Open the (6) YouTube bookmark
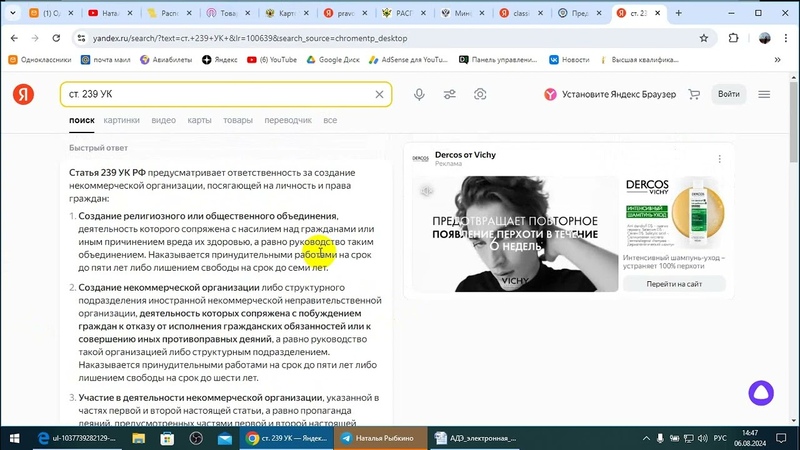Viewport: 800px width, 450px height. (x=272, y=60)
